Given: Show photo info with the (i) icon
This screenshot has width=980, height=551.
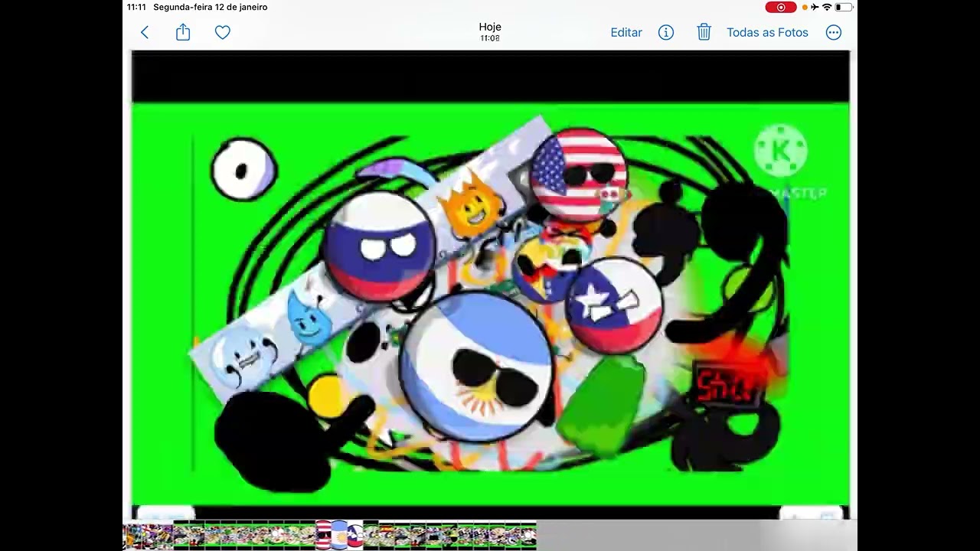Looking at the screenshot, I should click(666, 32).
